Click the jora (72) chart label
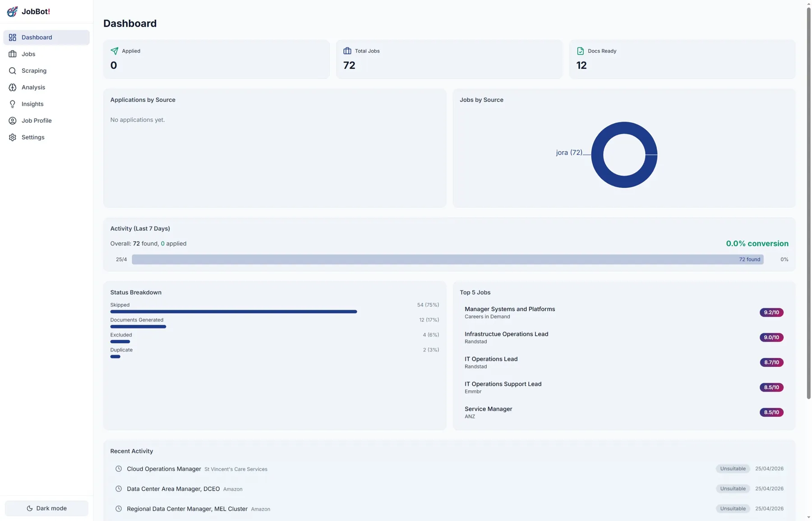 569,153
